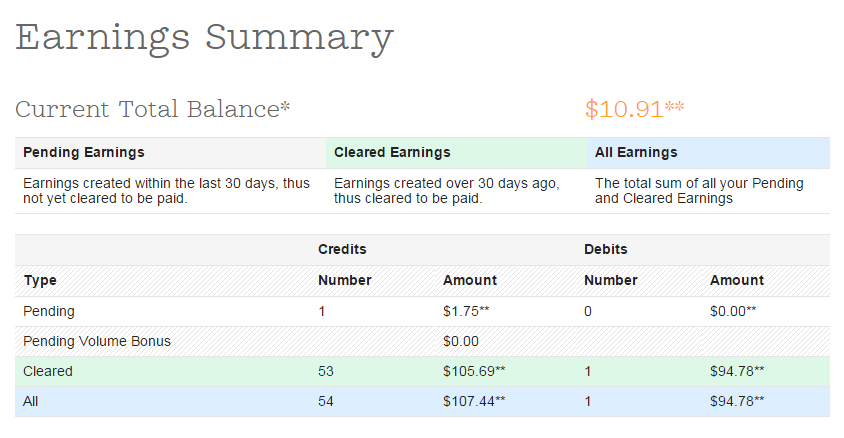This screenshot has height=438, width=844.
Task: Click the Type column header
Action: pyautogui.click(x=40, y=280)
